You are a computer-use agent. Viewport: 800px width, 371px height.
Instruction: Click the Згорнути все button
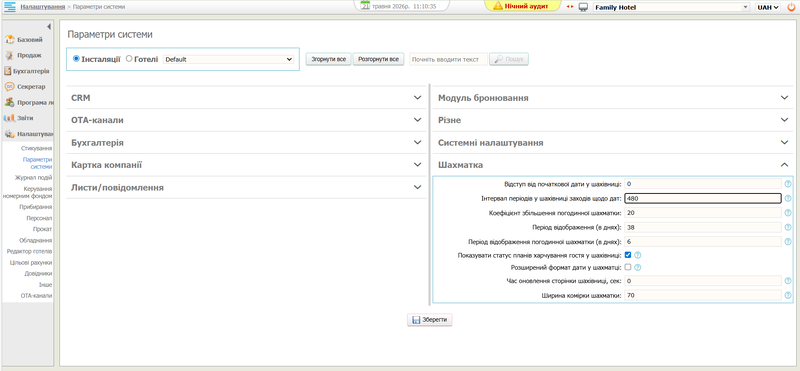coord(329,59)
